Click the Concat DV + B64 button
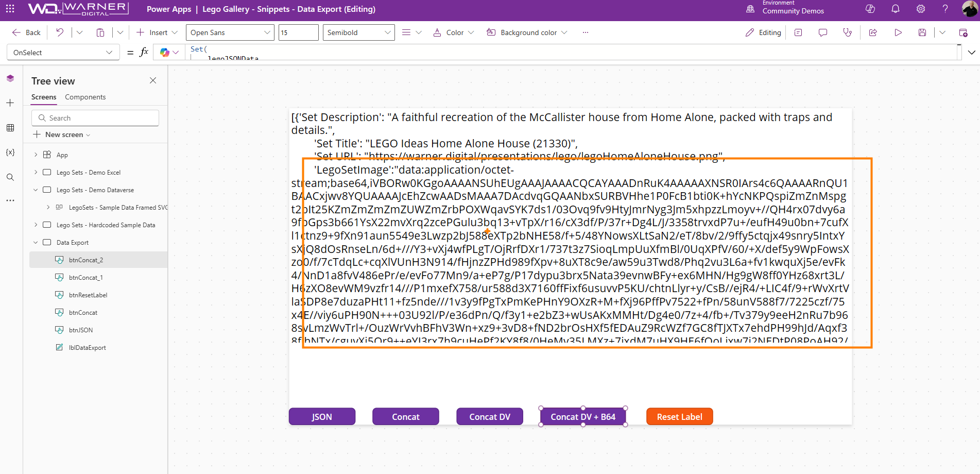 click(x=583, y=416)
